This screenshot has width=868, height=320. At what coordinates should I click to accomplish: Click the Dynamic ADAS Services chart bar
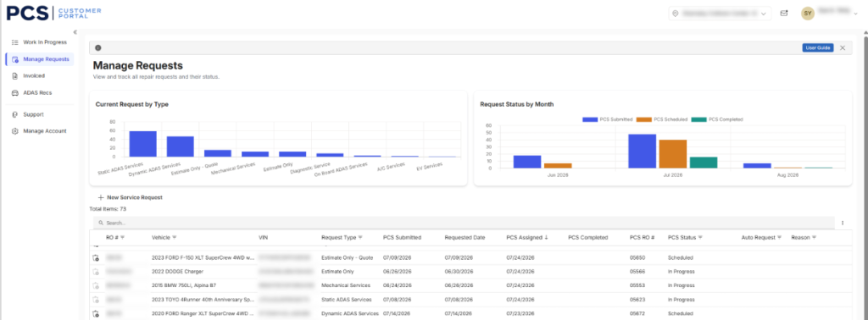[181, 146]
